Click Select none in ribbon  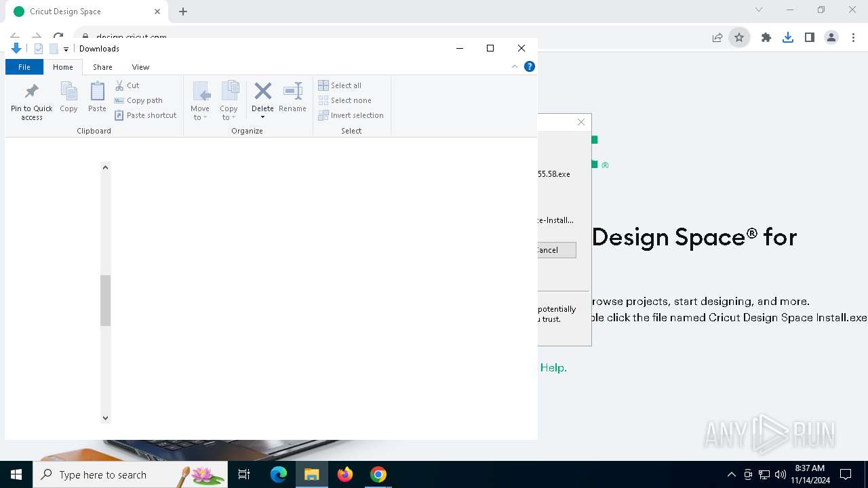tap(344, 100)
